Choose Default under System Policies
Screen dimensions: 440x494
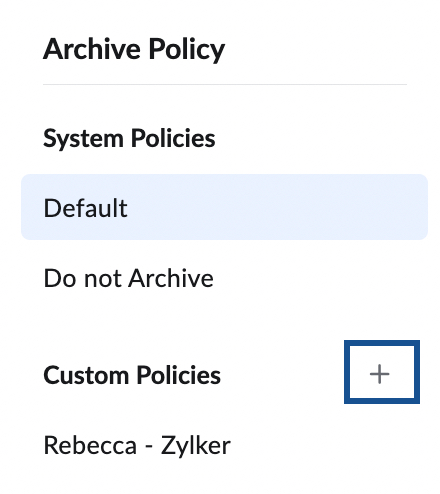point(224,207)
